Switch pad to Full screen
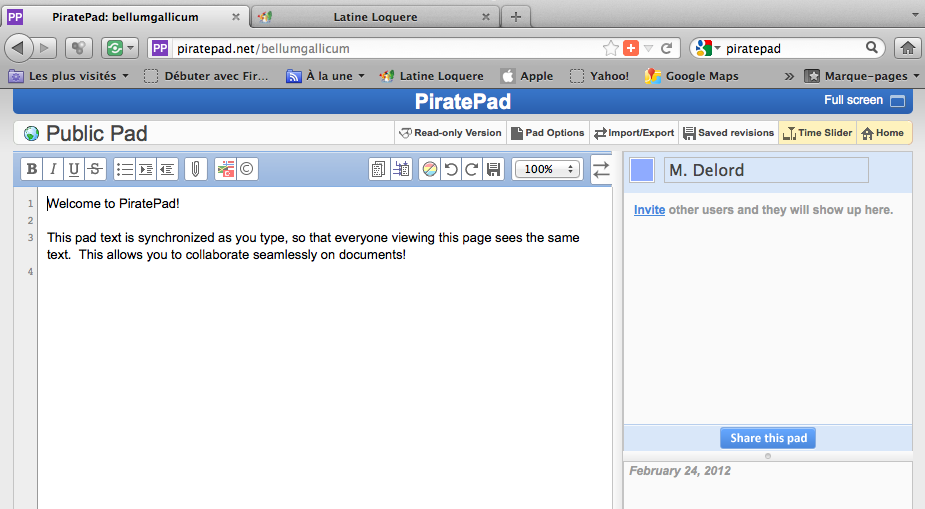Screen dimensions: 925x509 click(x=864, y=100)
